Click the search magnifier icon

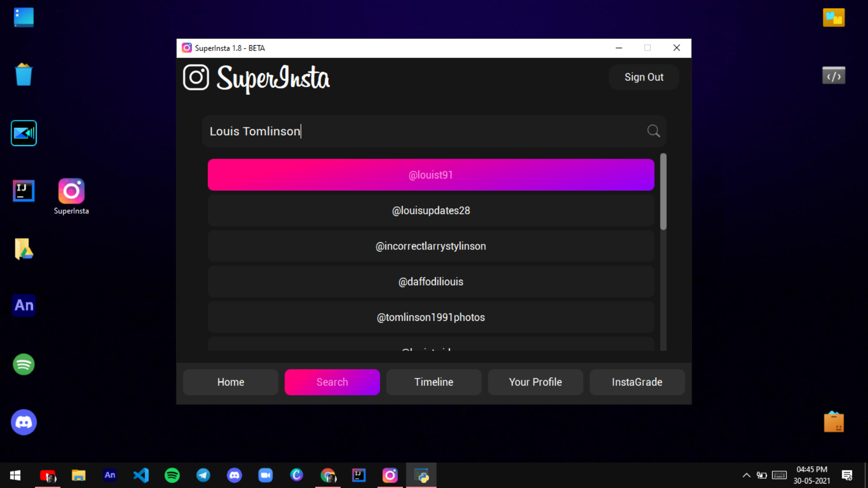[x=653, y=131]
